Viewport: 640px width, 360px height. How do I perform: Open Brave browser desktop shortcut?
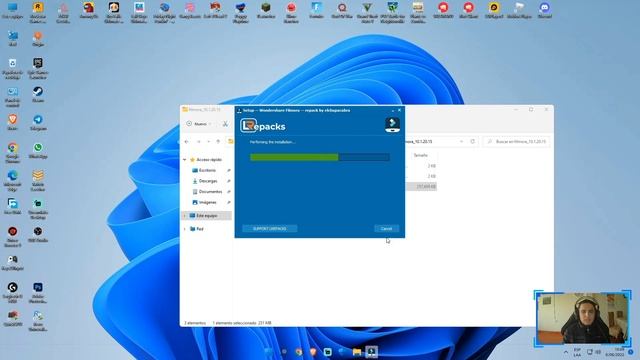coord(13,122)
